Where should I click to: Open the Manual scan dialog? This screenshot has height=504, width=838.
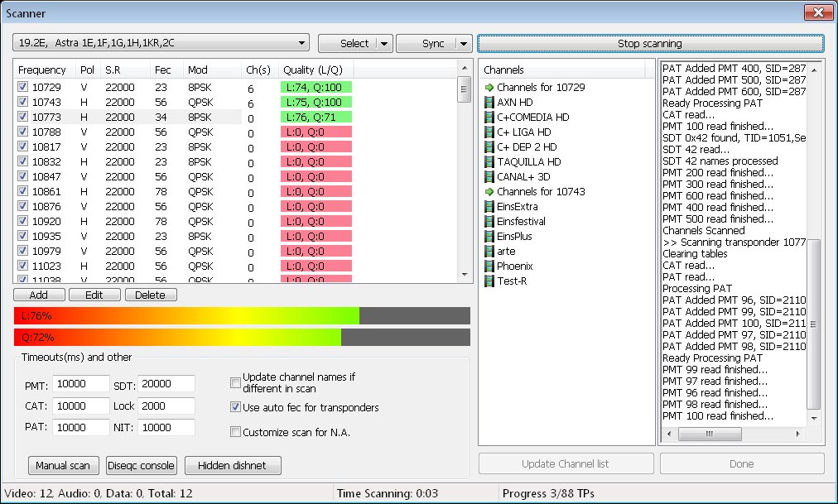pyautogui.click(x=63, y=466)
